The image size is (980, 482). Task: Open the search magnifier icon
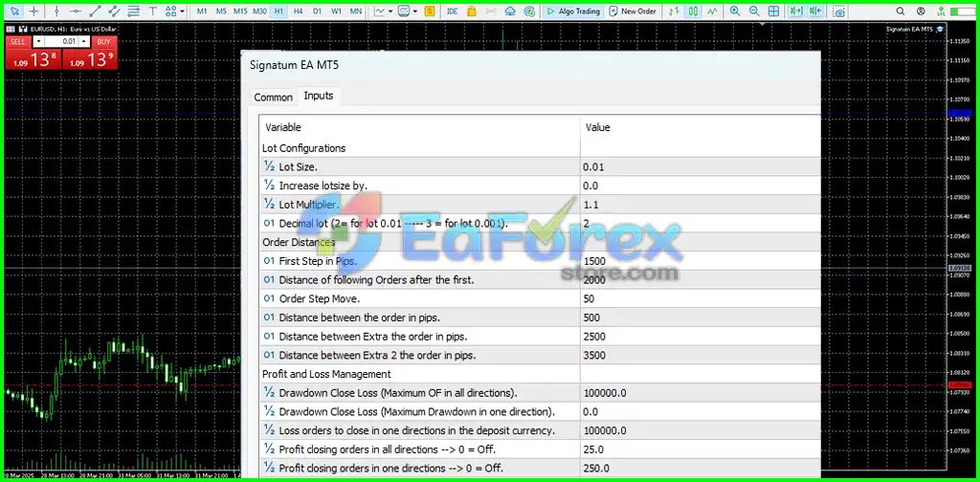point(900,11)
